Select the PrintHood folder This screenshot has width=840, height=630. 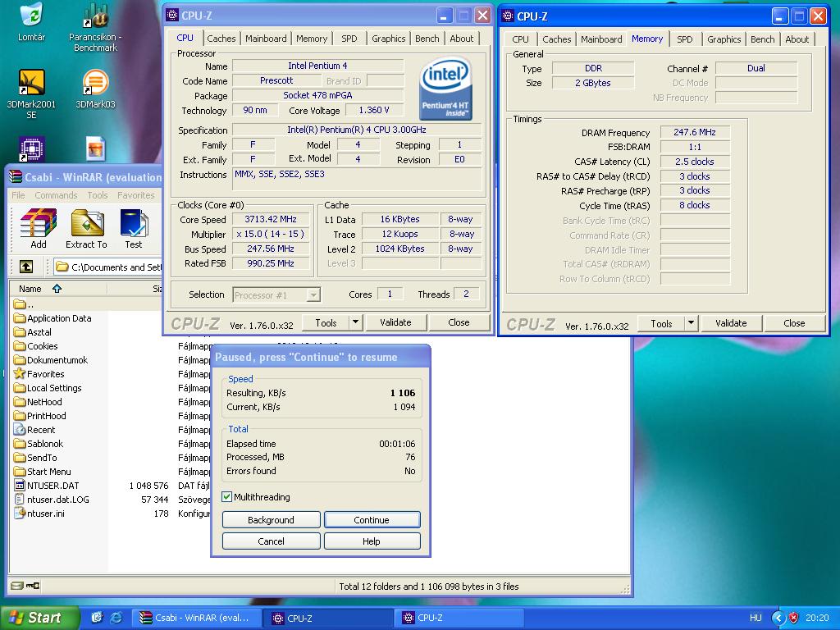pos(39,416)
